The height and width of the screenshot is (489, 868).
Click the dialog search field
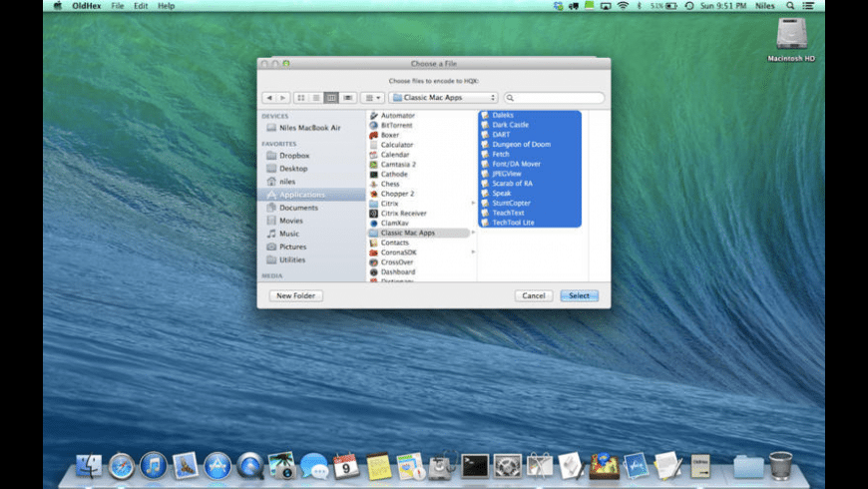[x=554, y=98]
